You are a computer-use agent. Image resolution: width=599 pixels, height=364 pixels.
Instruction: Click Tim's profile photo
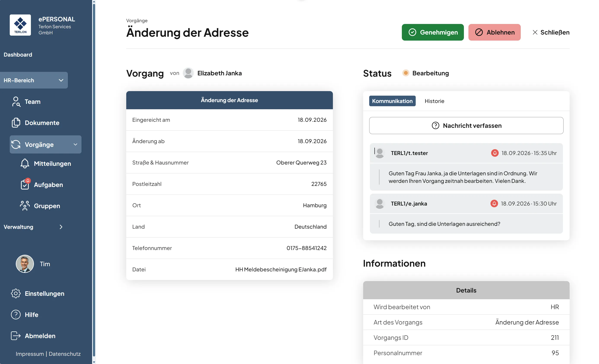(x=25, y=264)
